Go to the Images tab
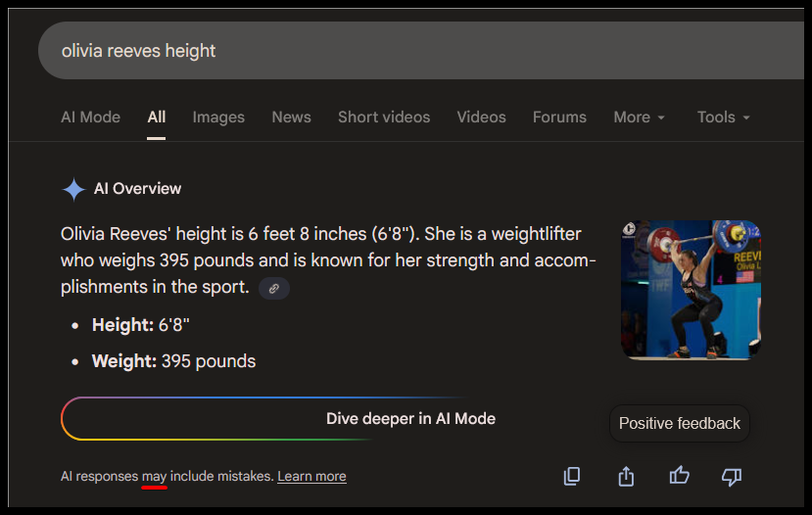 [218, 117]
